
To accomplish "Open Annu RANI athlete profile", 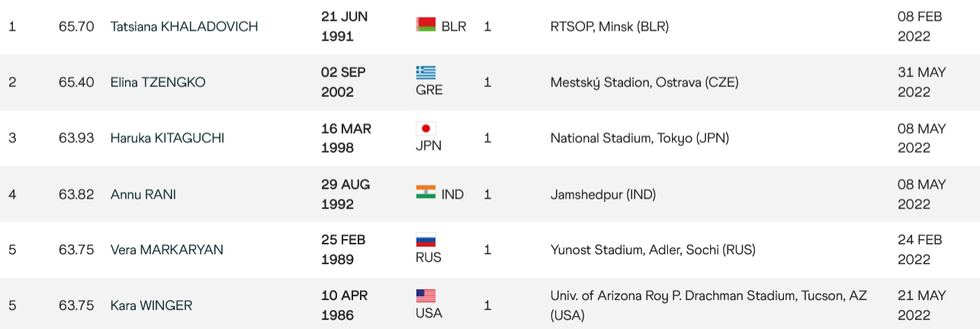I will pos(143,195).
